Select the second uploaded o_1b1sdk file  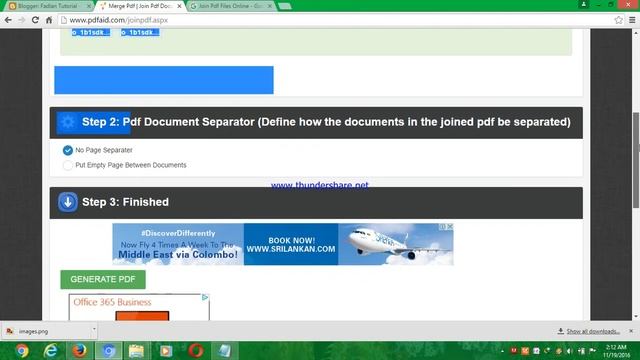click(x=140, y=32)
